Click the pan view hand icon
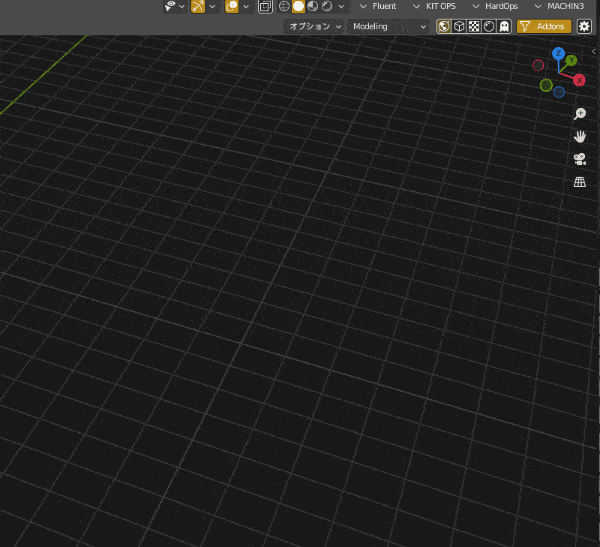 [x=580, y=137]
